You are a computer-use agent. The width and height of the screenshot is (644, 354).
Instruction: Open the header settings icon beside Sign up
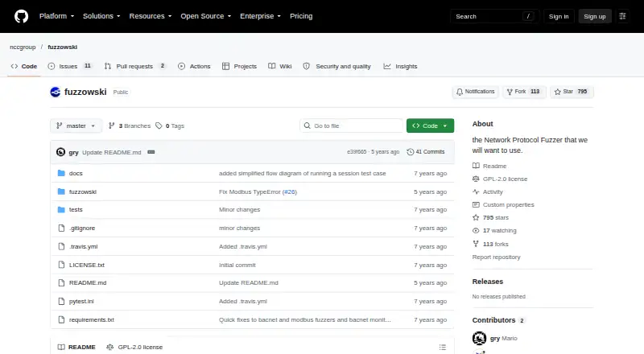click(622, 16)
